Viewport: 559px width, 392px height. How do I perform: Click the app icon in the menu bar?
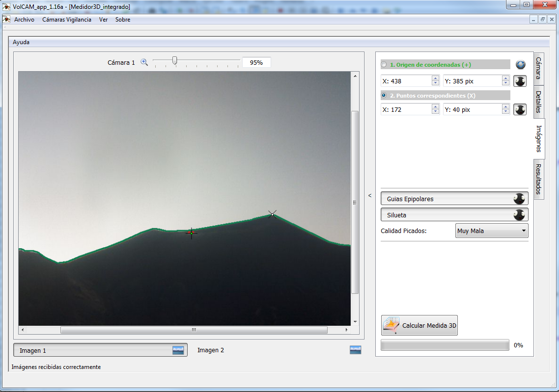coord(6,19)
